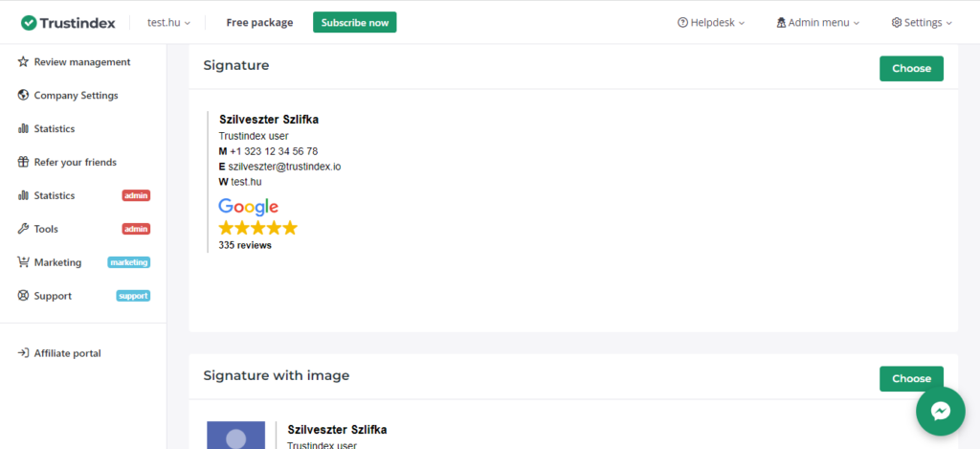Click the Marketing shopping cart icon

click(x=23, y=262)
